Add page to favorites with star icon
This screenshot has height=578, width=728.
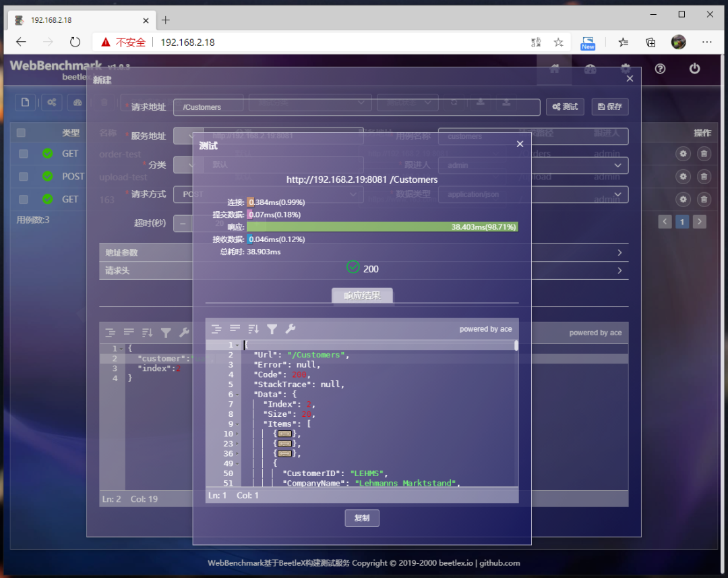coord(559,42)
